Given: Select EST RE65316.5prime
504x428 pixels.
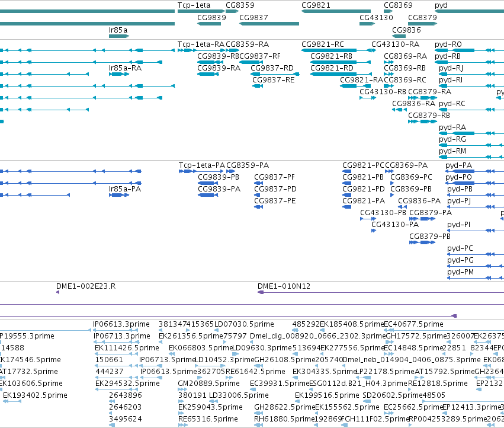Looking at the screenshot, I should [x=208, y=419].
